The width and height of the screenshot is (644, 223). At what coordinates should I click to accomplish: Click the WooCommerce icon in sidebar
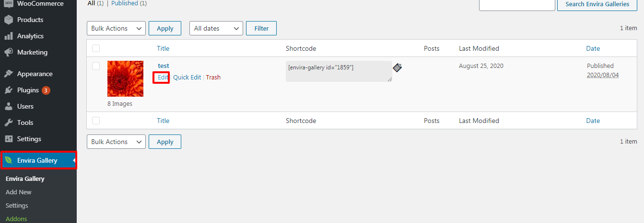point(8,3)
